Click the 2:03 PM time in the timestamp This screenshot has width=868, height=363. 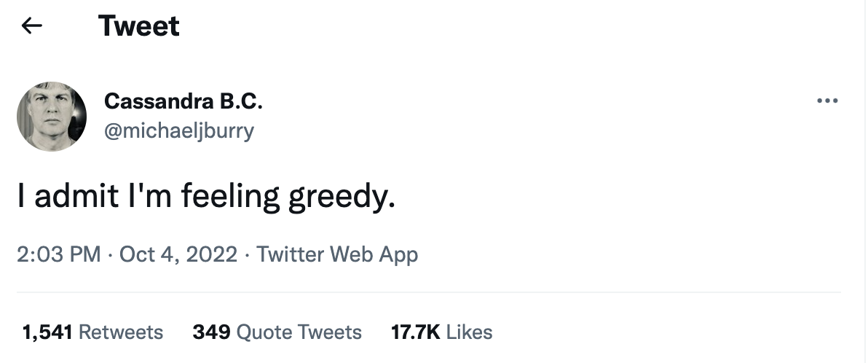[x=58, y=254]
